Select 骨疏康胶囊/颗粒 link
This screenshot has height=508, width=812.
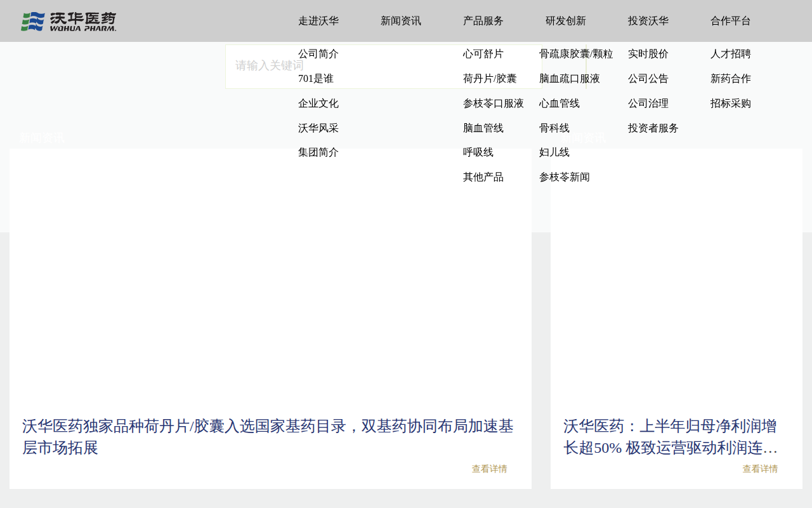(576, 54)
